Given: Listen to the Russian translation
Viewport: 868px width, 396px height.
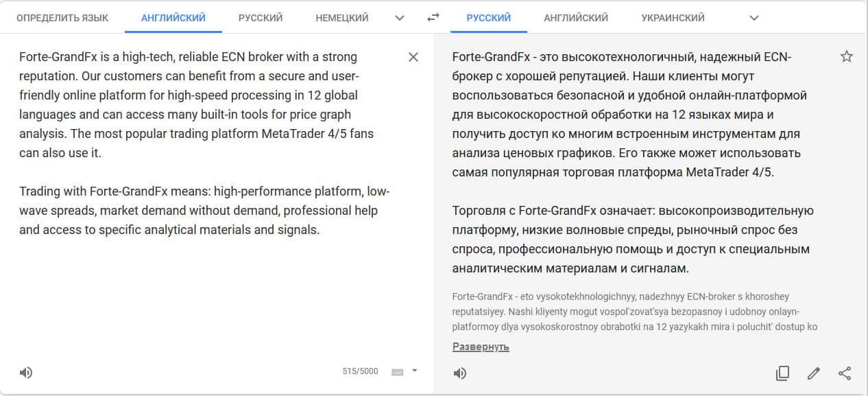Looking at the screenshot, I should 460,373.
